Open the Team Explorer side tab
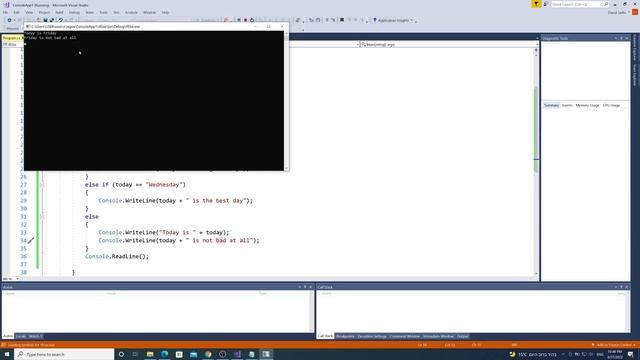 pos(635,75)
